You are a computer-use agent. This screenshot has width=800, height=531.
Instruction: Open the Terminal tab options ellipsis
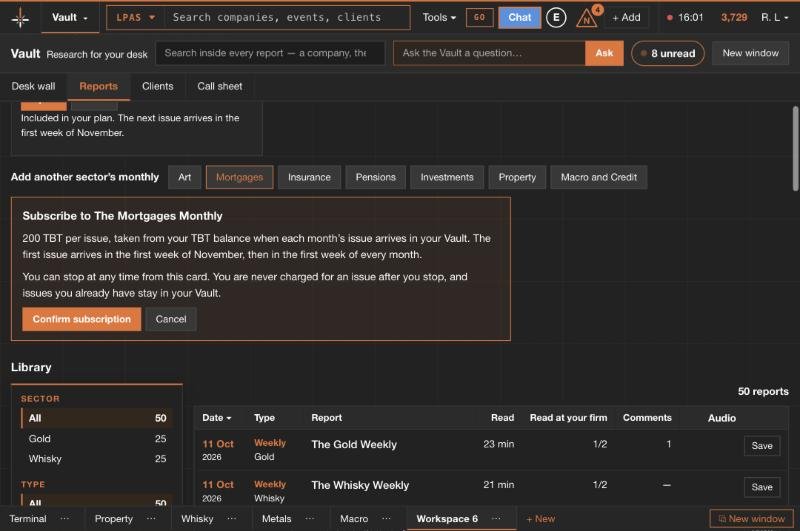(65, 518)
